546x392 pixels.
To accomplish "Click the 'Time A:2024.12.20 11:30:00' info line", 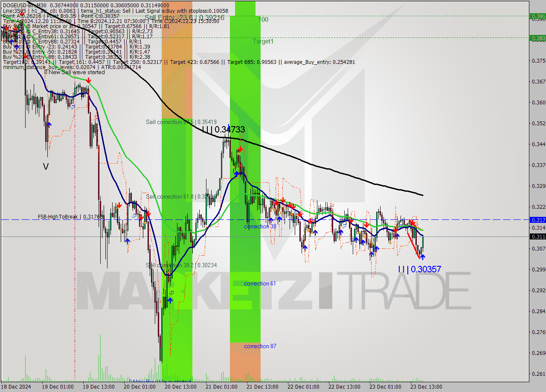I will [x=111, y=21].
